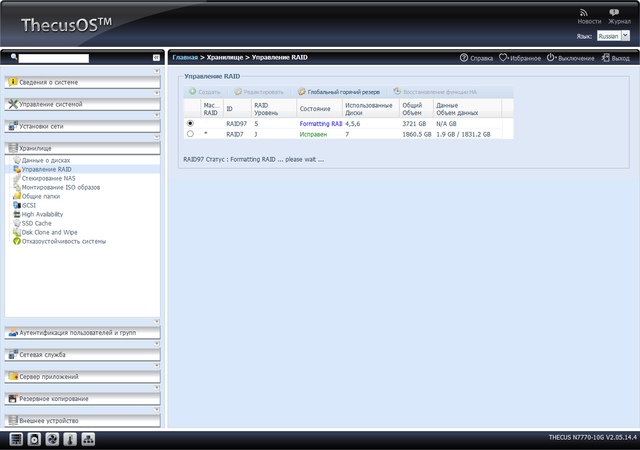Image resolution: width=640 pixels, height=450 pixels.
Task: Expand Установки сети panel
Action: pos(82,126)
